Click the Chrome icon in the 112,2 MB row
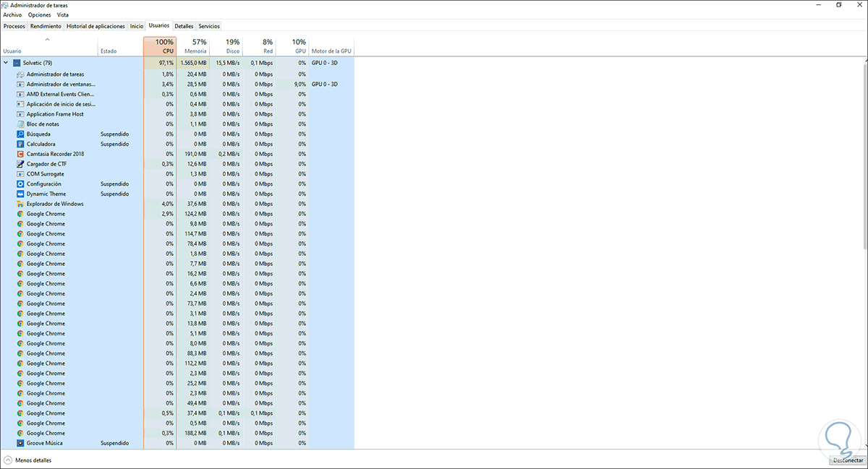This screenshot has height=469, width=868. pyautogui.click(x=20, y=363)
